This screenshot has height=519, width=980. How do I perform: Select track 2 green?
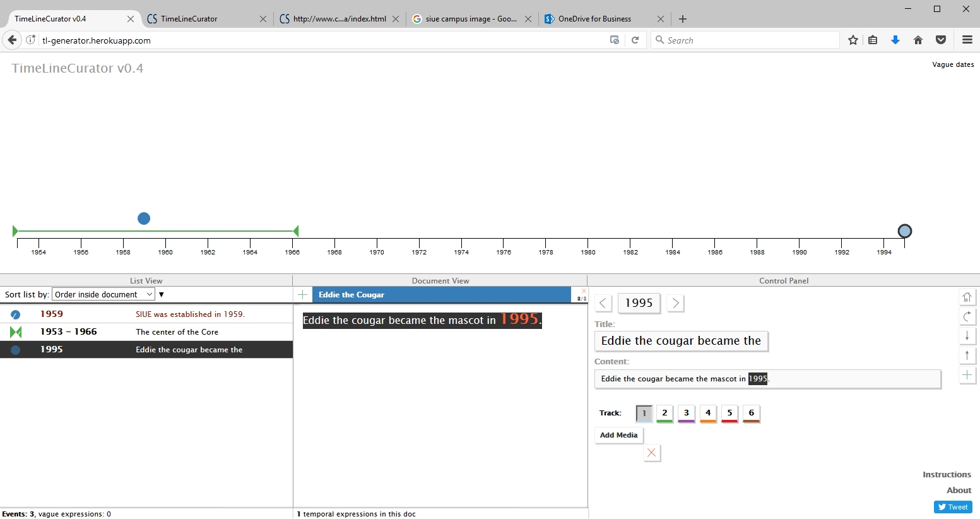(664, 414)
